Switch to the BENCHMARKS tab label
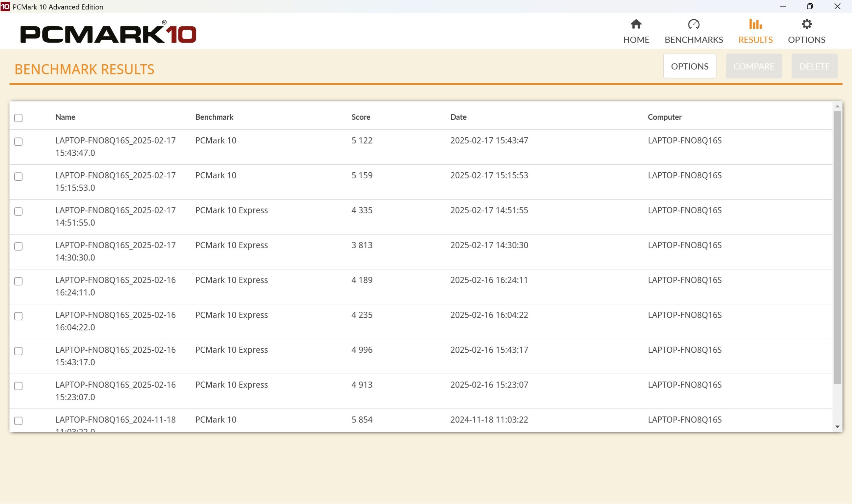Screen dimensions: 852x504 tap(693, 40)
